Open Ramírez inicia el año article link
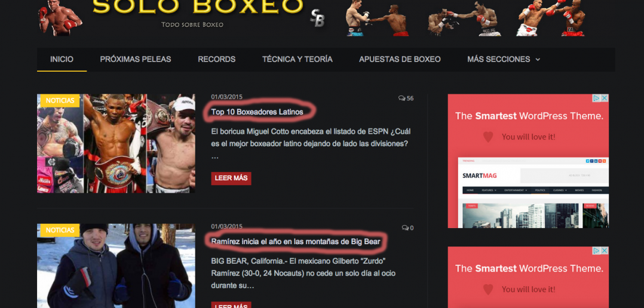644x308 pixels. (296, 242)
